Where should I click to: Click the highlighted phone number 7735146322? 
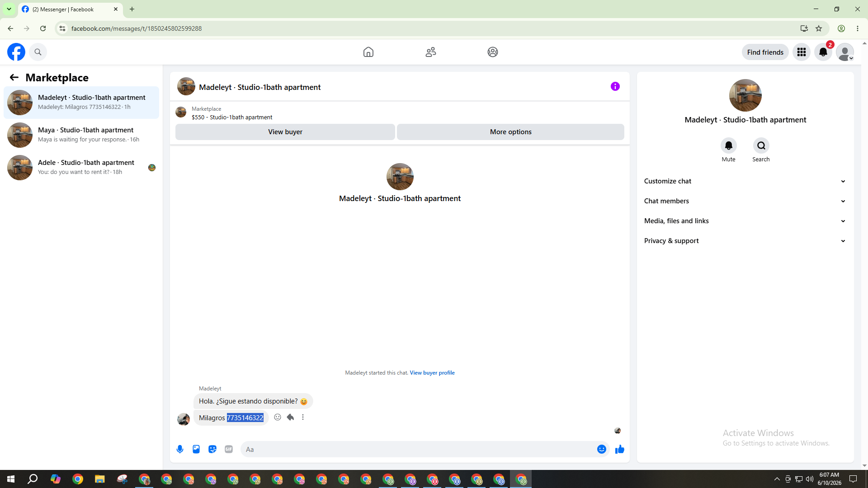pyautogui.click(x=245, y=418)
